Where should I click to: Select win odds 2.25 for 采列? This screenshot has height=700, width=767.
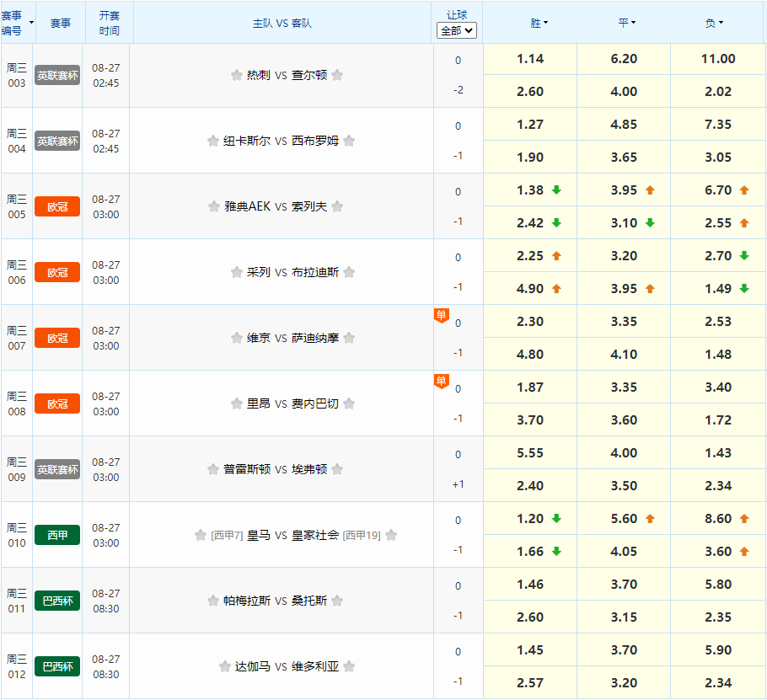pyautogui.click(x=530, y=256)
